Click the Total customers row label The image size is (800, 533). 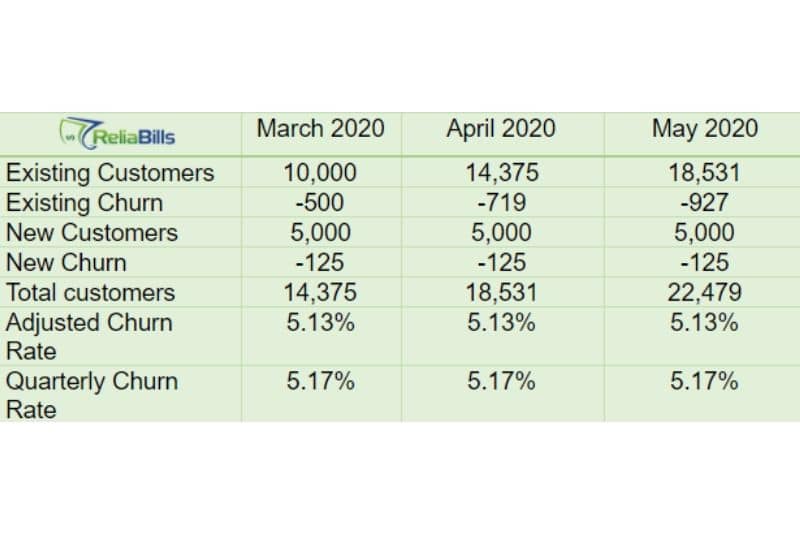(90, 293)
